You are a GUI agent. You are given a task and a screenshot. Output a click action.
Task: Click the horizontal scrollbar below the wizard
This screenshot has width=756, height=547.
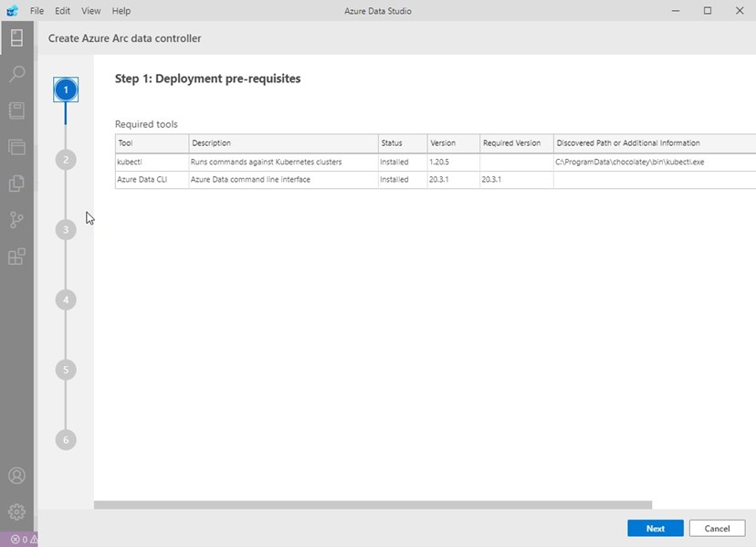[x=373, y=505]
